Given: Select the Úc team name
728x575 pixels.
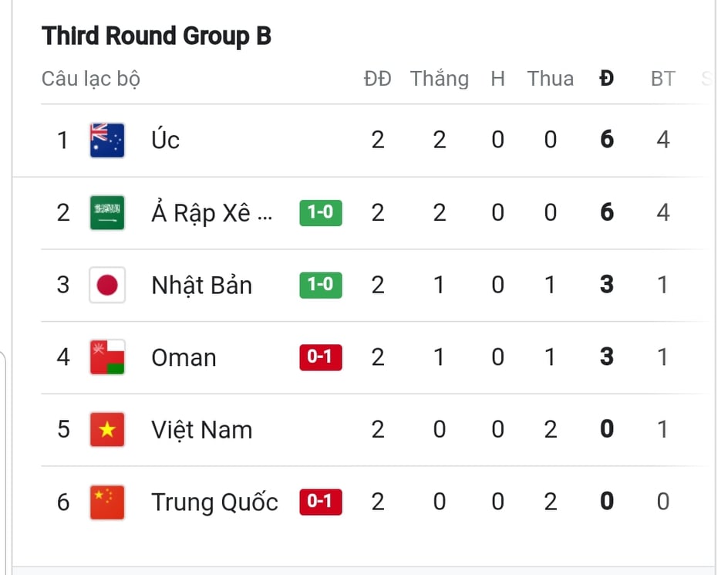Looking at the screenshot, I should click(165, 138).
